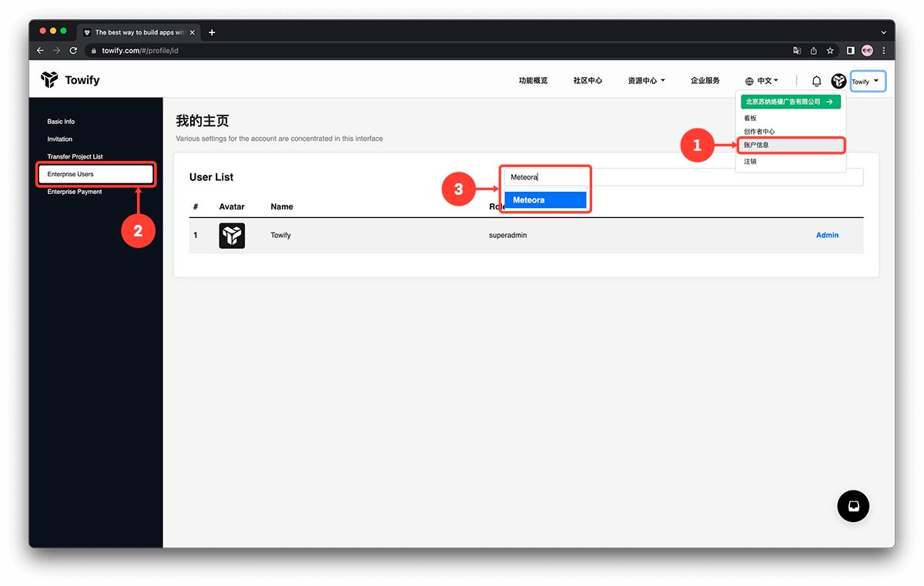Reload the current page
The height and width of the screenshot is (586, 924).
click(73, 51)
